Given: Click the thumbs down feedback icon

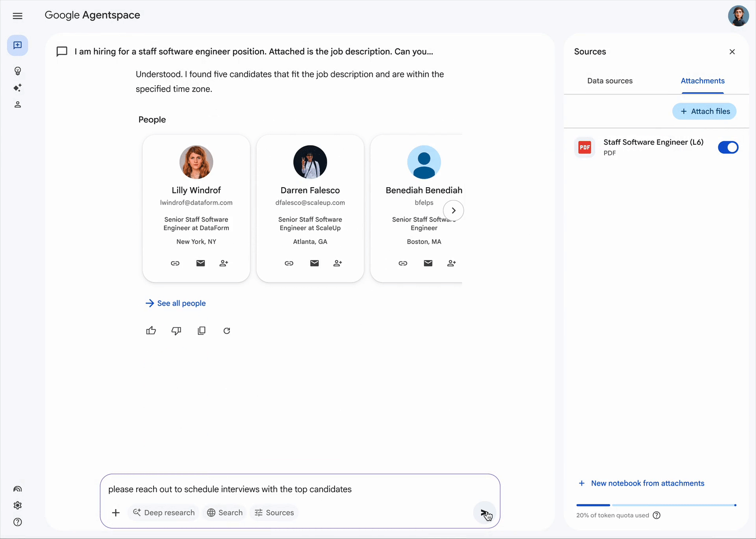Looking at the screenshot, I should (176, 330).
